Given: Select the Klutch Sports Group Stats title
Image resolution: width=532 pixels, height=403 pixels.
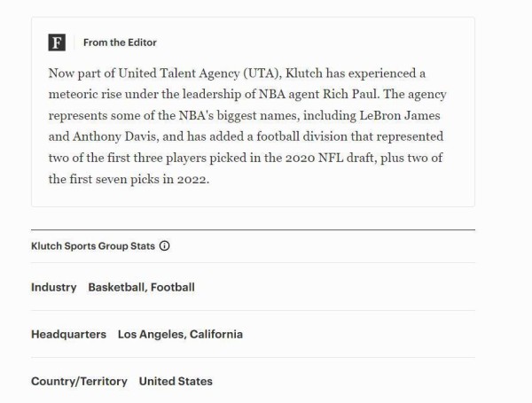Looking at the screenshot, I should pos(92,246).
